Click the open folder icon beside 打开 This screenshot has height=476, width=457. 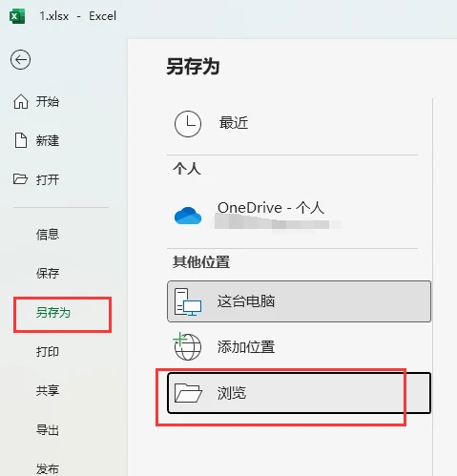(20, 179)
